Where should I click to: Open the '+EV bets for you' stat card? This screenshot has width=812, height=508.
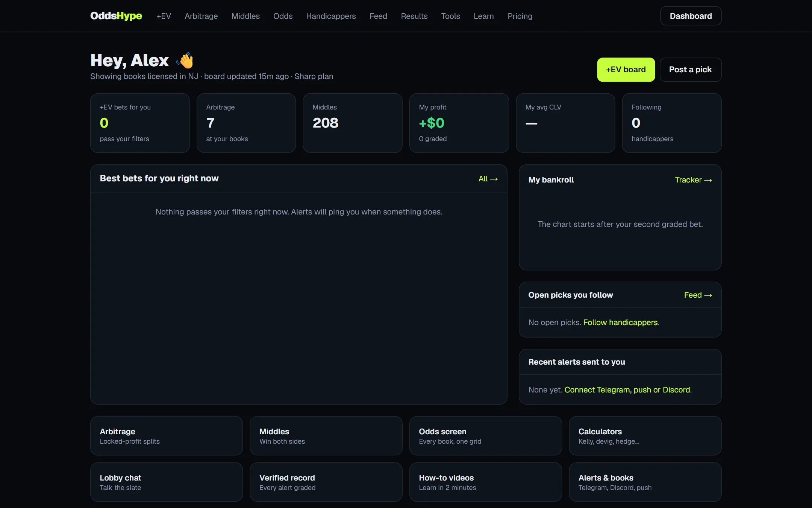[140, 123]
